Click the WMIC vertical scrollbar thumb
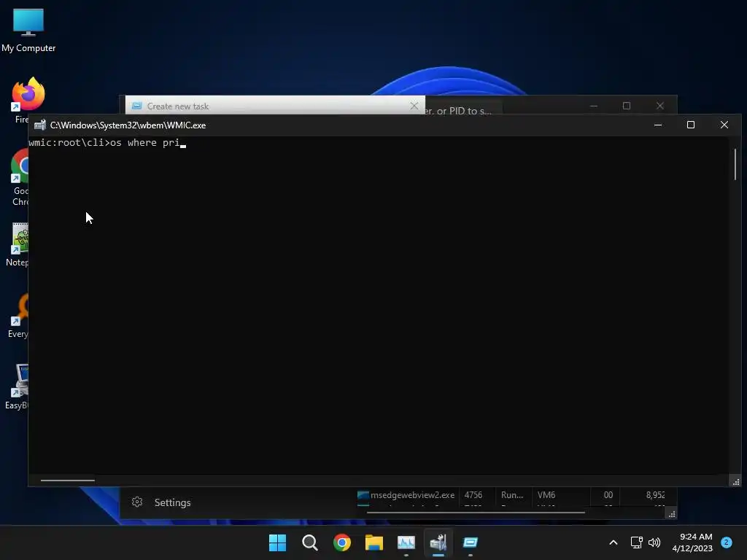747x560 pixels. coord(735,164)
